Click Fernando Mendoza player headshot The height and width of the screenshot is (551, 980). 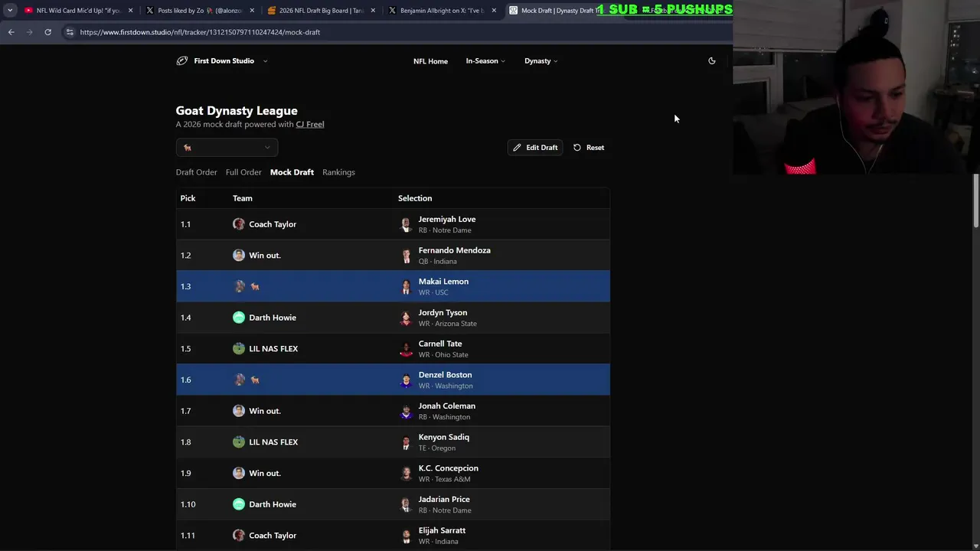coord(406,256)
